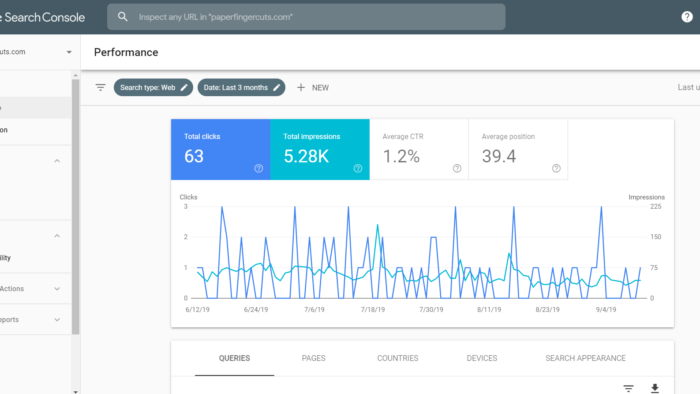700x394 pixels.
Task: Click the help icon in top bar
Action: 687,17
